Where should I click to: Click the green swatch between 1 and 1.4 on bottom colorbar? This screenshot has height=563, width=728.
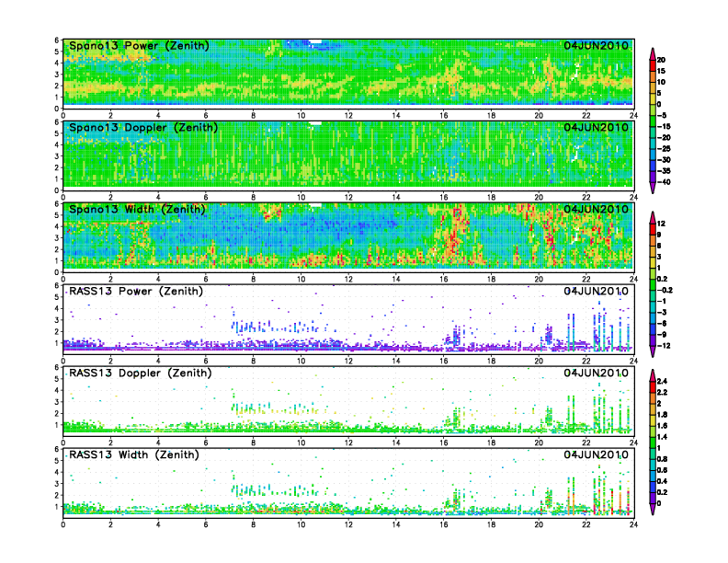(x=653, y=442)
